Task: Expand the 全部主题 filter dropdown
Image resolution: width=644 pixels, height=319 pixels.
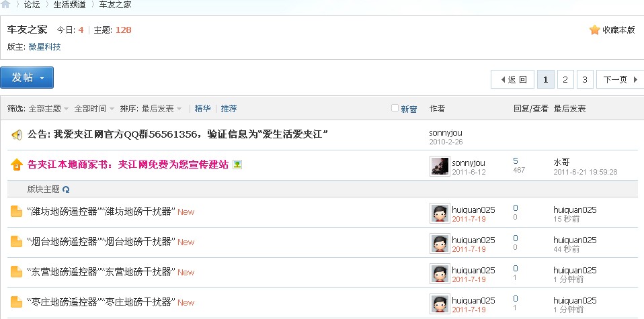Action: click(x=48, y=109)
